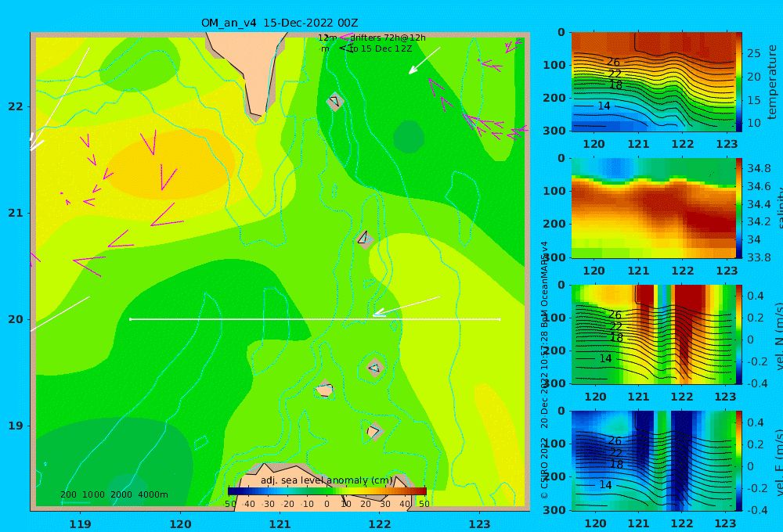783x532 pixels.
Task: Click the 'drifters 72h@12h' legend text
Action: click(388, 38)
